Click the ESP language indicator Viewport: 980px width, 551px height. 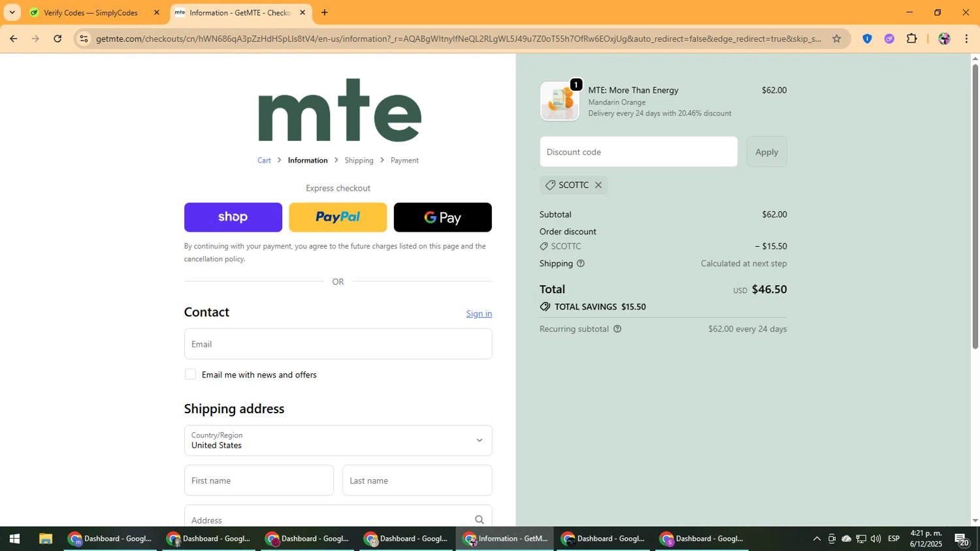click(x=894, y=539)
